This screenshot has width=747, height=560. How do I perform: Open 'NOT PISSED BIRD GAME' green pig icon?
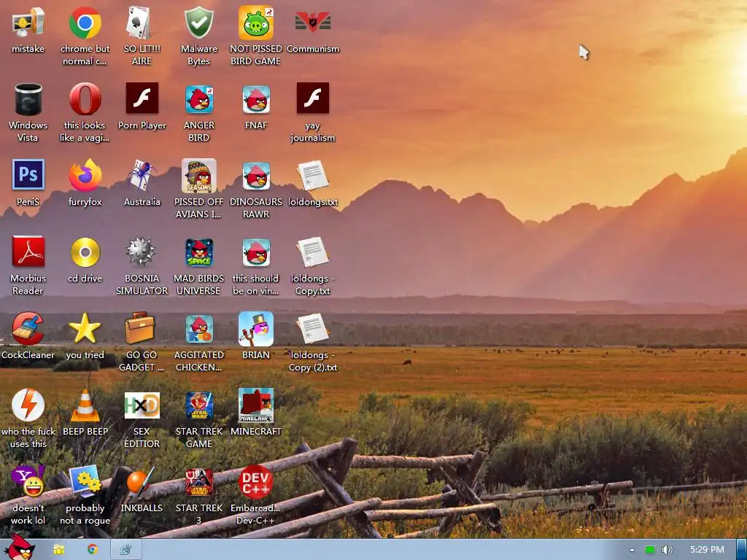(256, 23)
